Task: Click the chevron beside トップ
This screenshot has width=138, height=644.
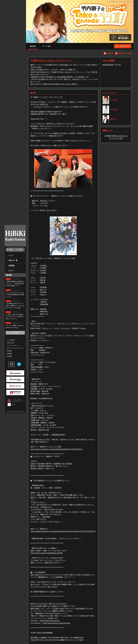Action: click(x=7, y=255)
